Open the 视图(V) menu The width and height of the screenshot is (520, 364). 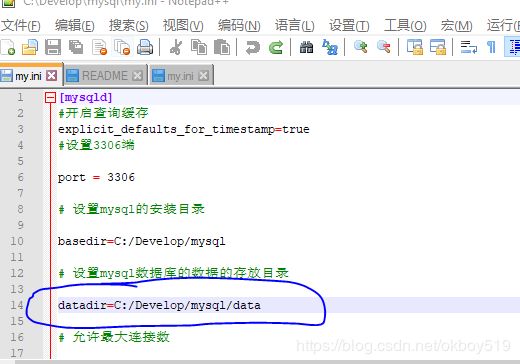[x=183, y=25]
